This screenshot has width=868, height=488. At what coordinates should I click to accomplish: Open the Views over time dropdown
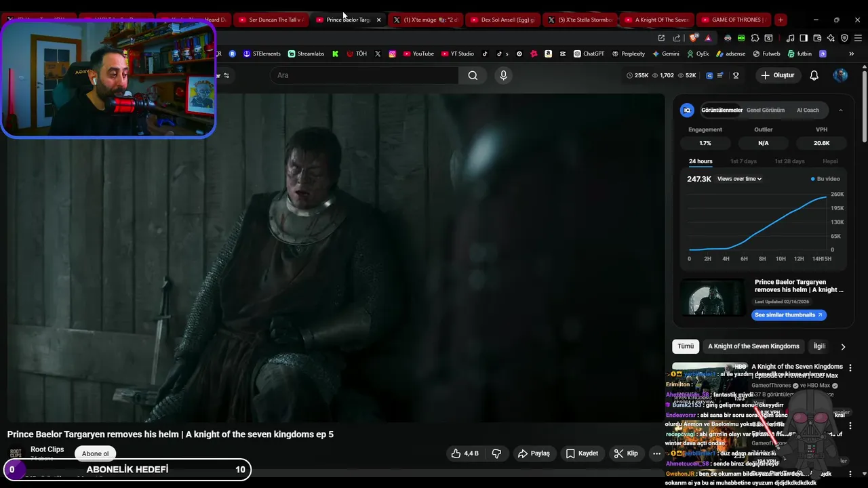pos(739,179)
